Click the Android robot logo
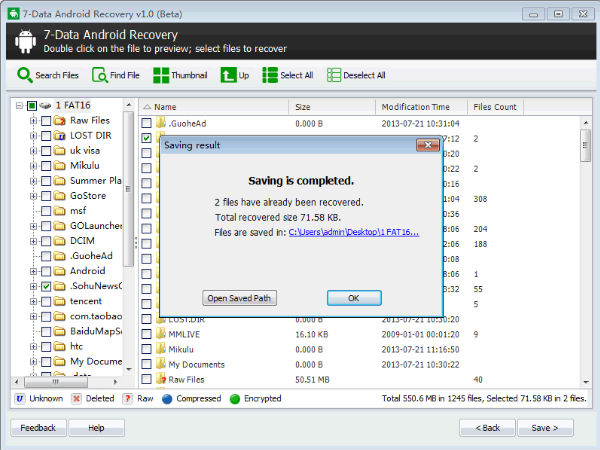This screenshot has width=600, height=450. tap(25, 41)
